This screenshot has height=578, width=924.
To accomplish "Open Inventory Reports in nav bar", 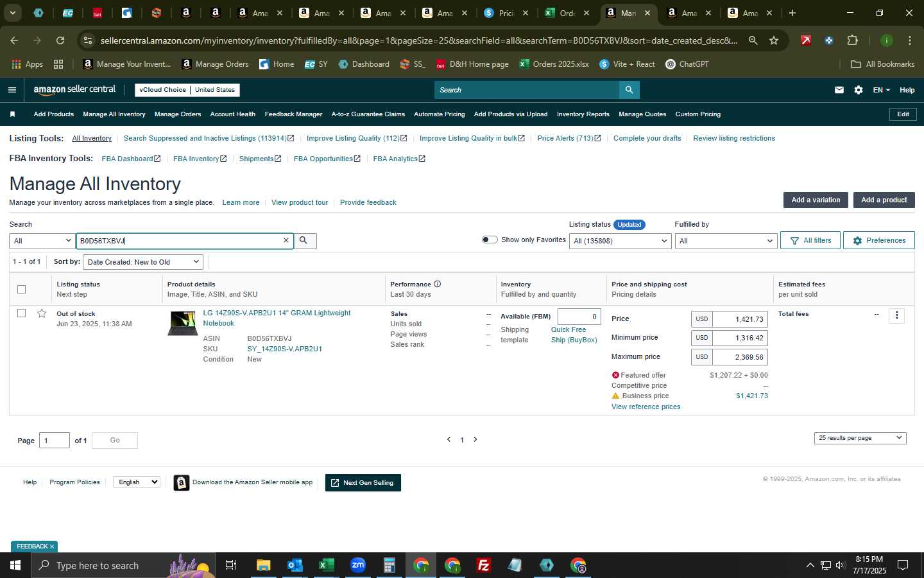I will (x=583, y=114).
